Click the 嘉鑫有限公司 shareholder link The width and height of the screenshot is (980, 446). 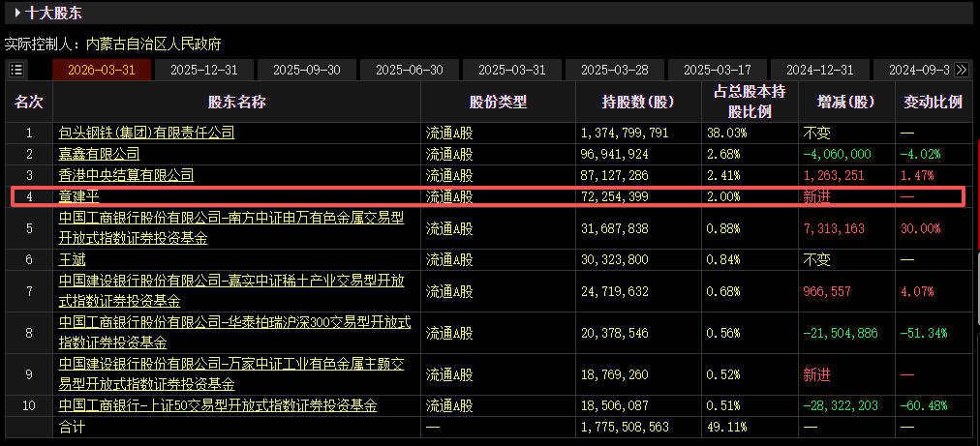point(99,154)
